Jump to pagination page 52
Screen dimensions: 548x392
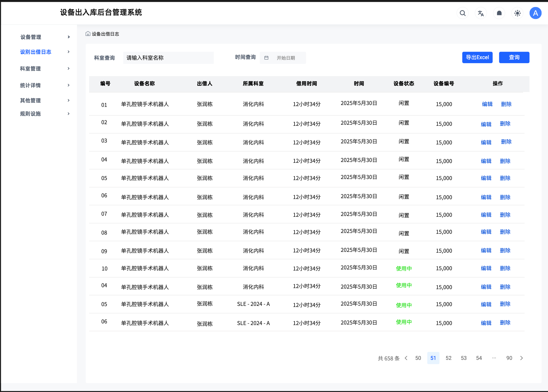[x=448, y=358]
